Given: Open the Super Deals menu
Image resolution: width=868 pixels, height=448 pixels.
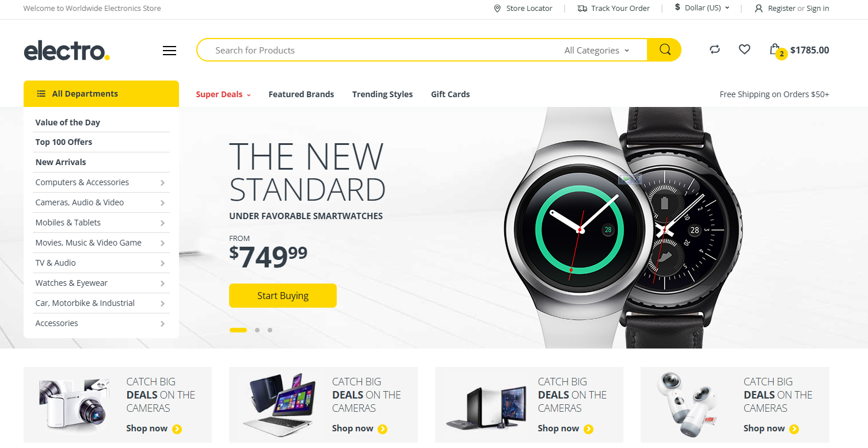Looking at the screenshot, I should coord(223,94).
